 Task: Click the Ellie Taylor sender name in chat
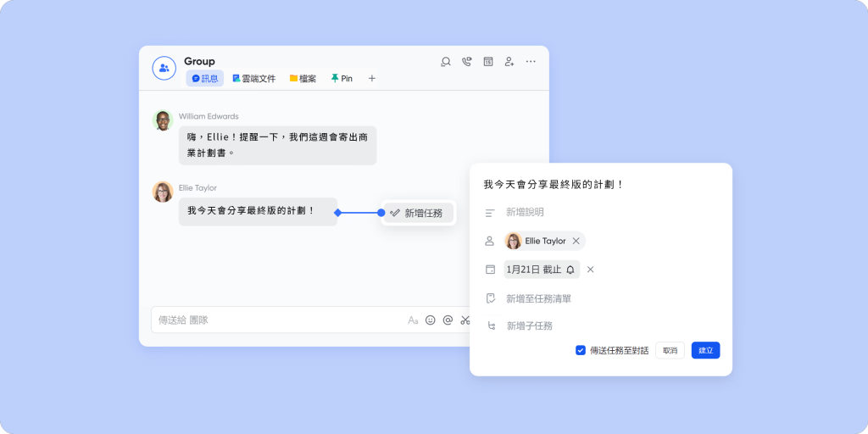198,187
